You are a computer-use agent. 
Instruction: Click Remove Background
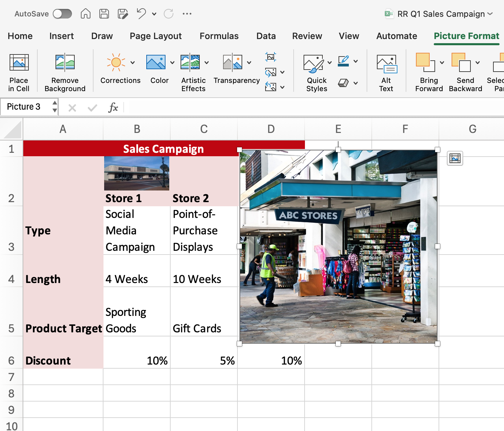[x=65, y=73]
